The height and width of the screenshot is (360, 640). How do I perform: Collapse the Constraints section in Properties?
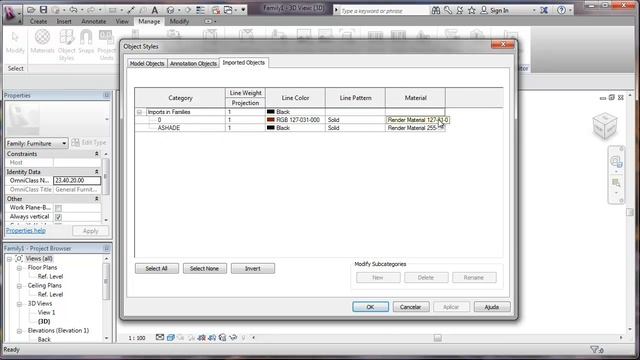point(97,154)
